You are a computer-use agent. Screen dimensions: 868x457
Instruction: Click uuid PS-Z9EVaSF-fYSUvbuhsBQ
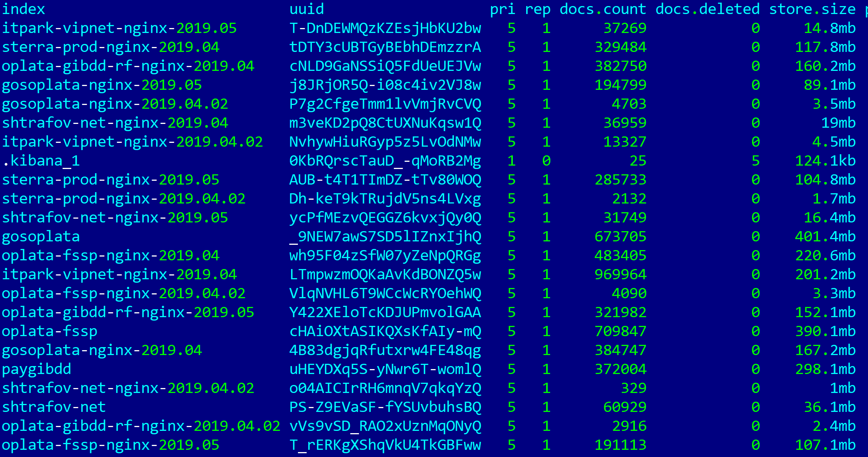point(385,407)
